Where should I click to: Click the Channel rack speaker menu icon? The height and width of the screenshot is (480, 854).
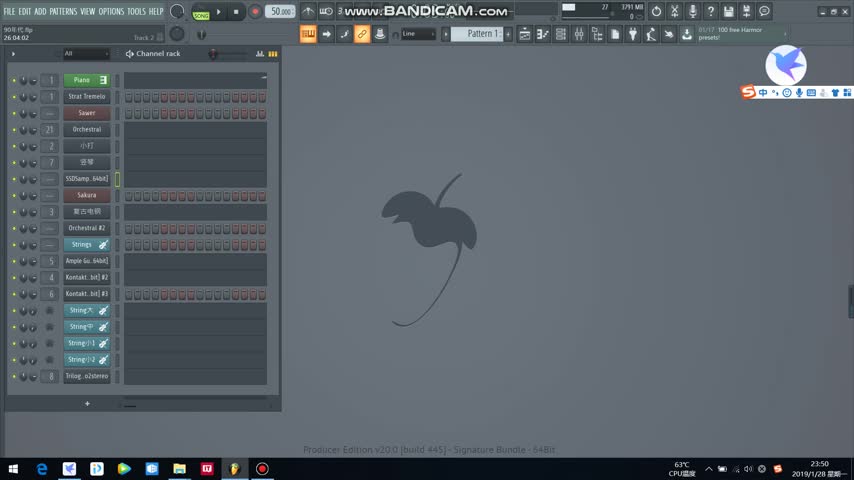tap(129, 53)
